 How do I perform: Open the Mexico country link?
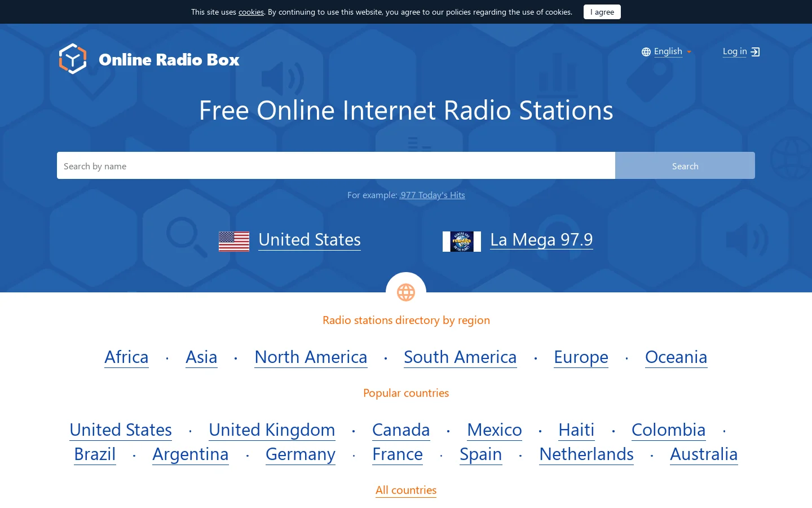tap(495, 430)
